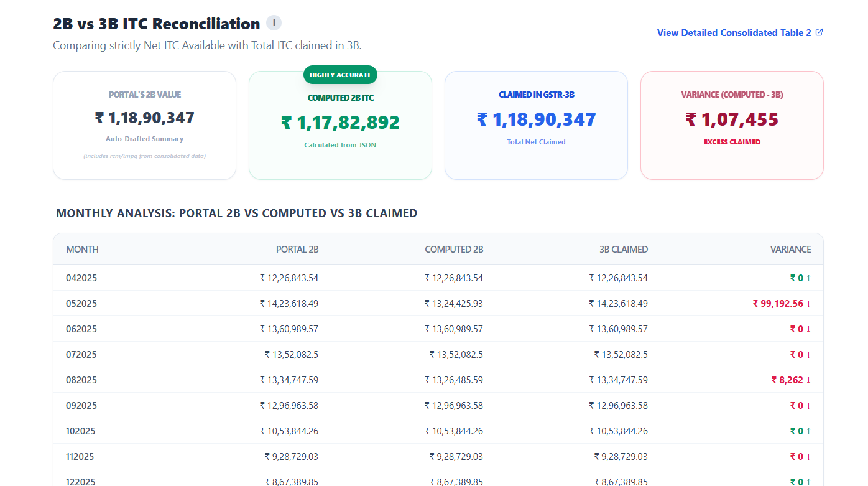This screenshot has height=486, width=868.
Task: Click the 042025 month row
Action: coord(81,278)
